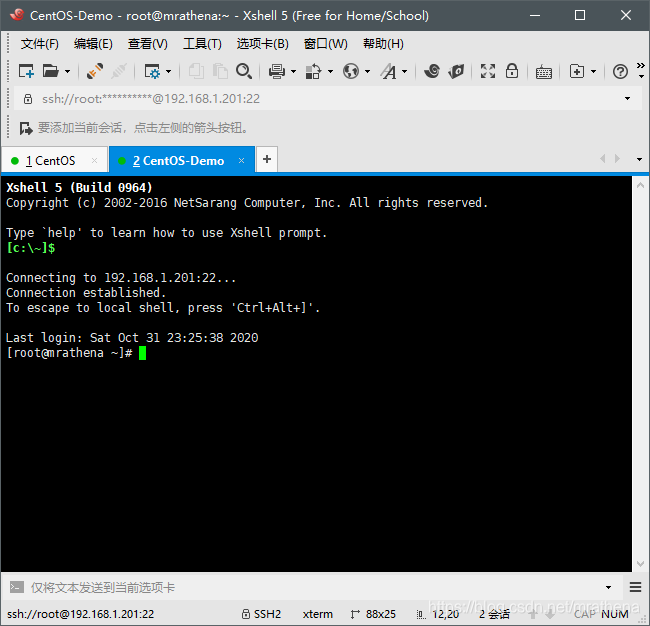Click the file transfer icon
650x626 pixels.
pyautogui.click(x=313, y=71)
